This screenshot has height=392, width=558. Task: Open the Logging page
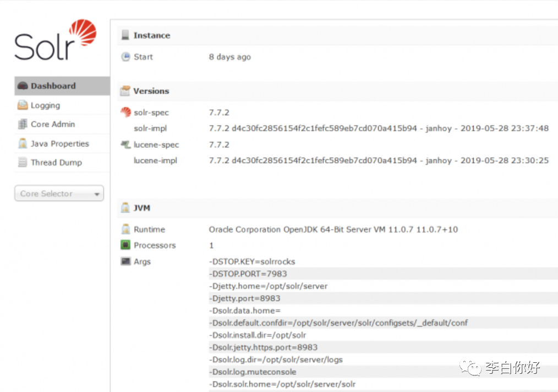point(62,105)
